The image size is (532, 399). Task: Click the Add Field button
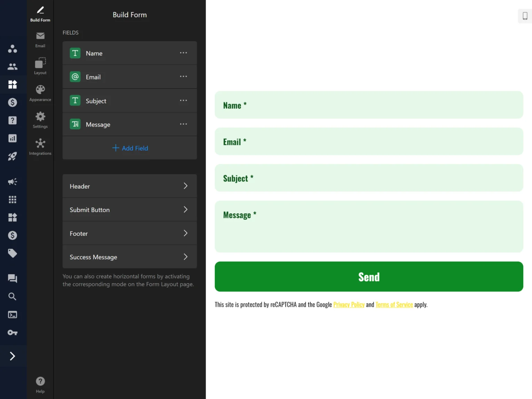(130, 148)
